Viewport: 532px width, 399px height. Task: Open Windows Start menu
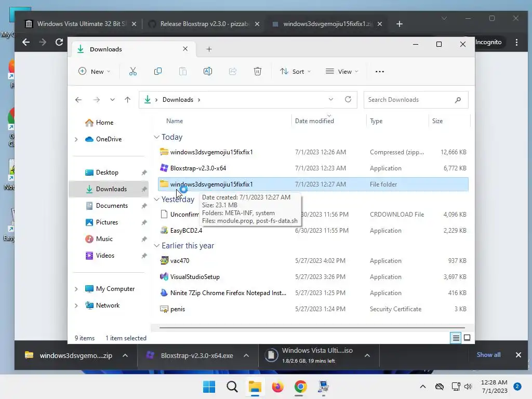coord(209,387)
